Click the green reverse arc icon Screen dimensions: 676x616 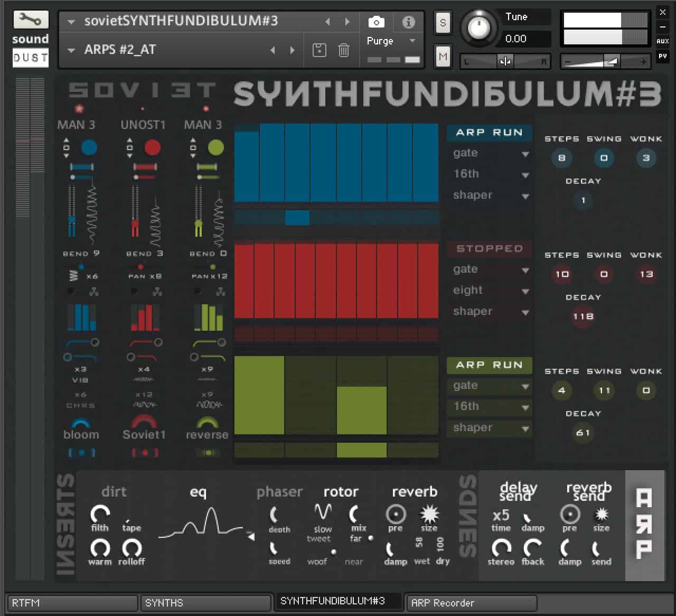click(207, 422)
